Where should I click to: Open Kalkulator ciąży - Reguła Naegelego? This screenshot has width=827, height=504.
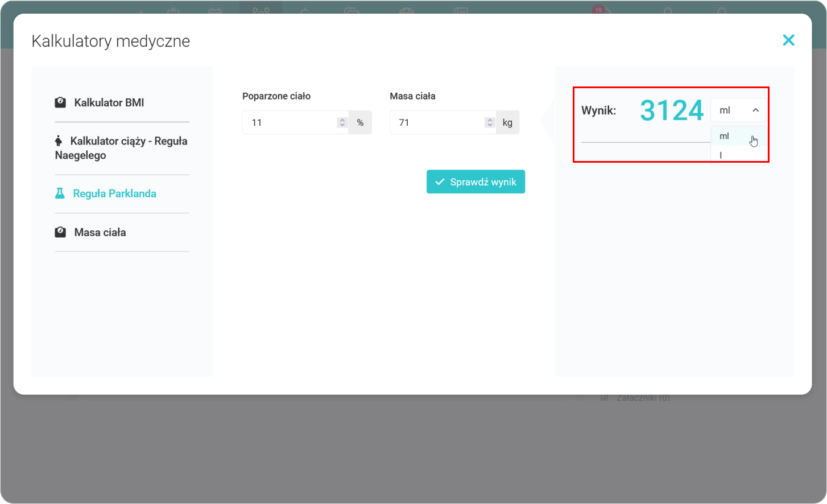point(121,148)
